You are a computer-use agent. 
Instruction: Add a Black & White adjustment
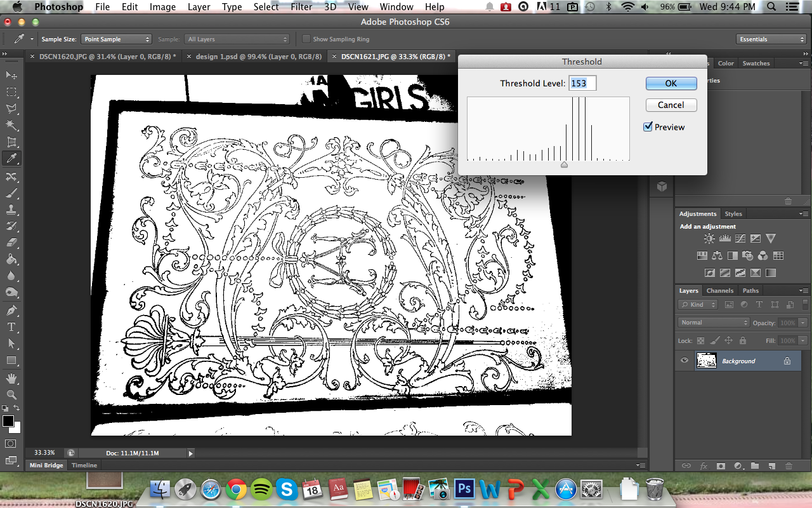(x=733, y=255)
